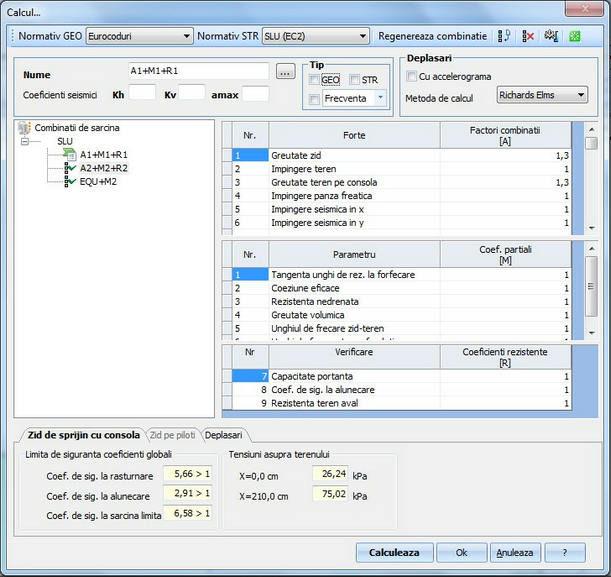This screenshot has height=577, width=611.
Task: Click the down arrow of the Parametru table scrollbar
Action: coord(592,333)
